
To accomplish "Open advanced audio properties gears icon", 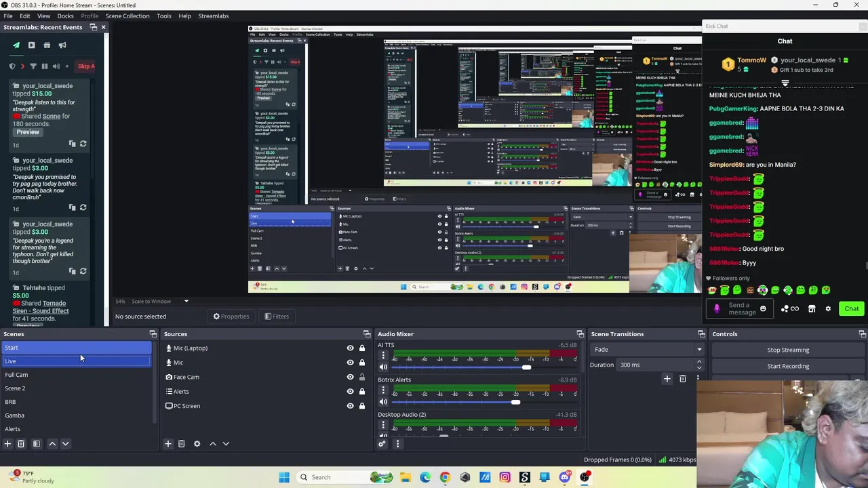I will click(x=382, y=444).
